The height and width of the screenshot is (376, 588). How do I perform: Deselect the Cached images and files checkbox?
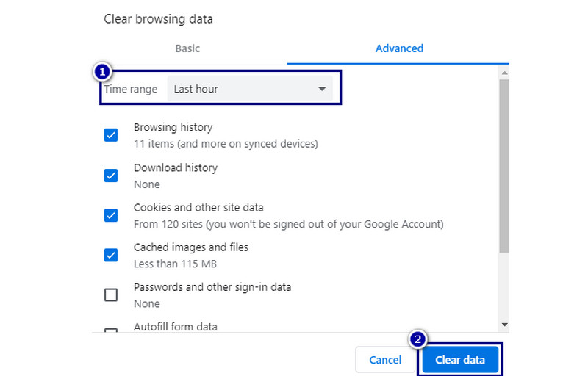pos(111,255)
